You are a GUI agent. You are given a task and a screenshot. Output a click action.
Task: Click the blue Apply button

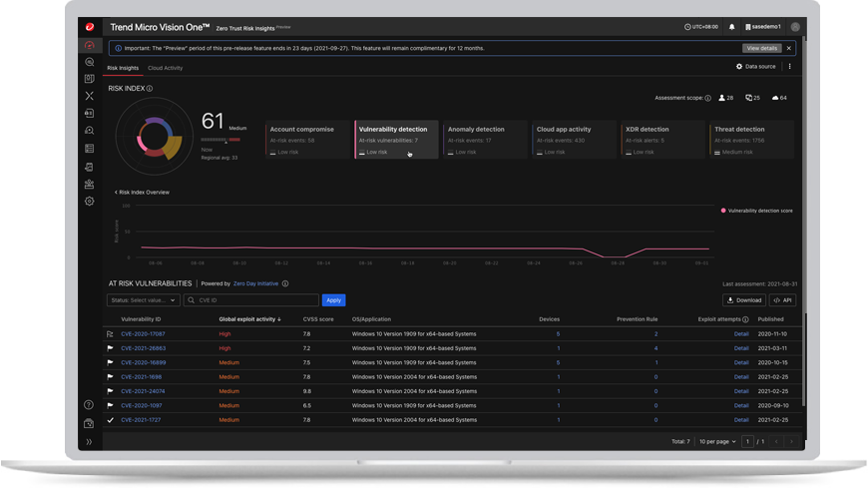[333, 300]
